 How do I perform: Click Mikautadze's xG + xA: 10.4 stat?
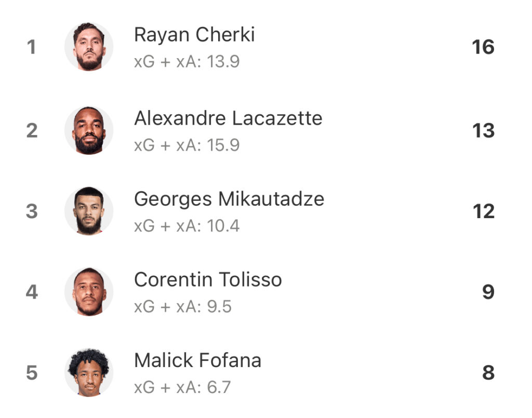(x=187, y=226)
